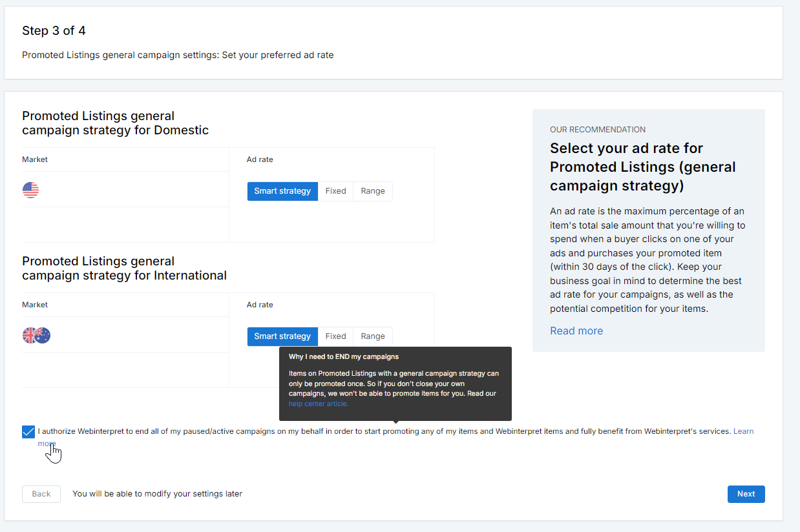Screen dimensions: 800x532
Task: Click the 'Select your ad rate' recommendation heading
Action: tap(643, 167)
